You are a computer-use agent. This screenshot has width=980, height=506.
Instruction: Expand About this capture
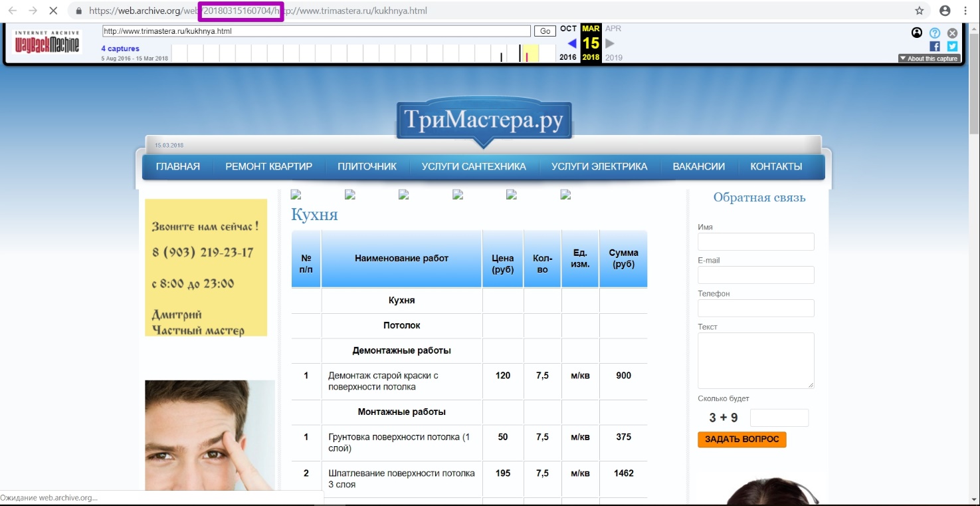pyautogui.click(x=929, y=59)
